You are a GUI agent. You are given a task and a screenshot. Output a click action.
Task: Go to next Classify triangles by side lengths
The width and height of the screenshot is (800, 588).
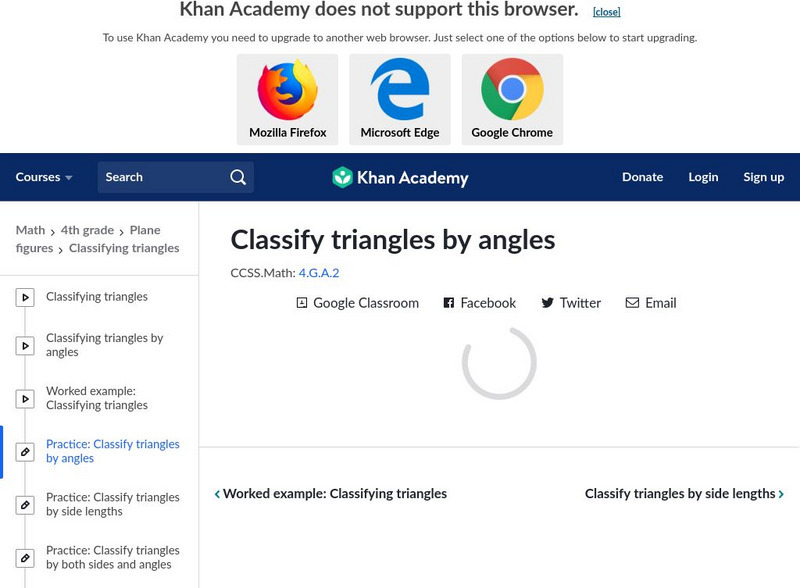click(684, 494)
